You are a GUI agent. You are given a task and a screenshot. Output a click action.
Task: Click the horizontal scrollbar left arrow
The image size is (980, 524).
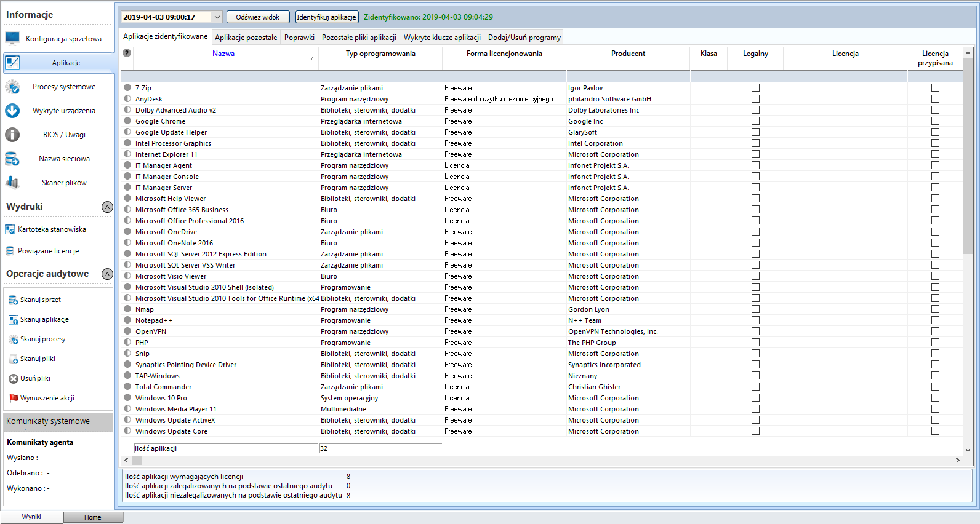coord(127,460)
